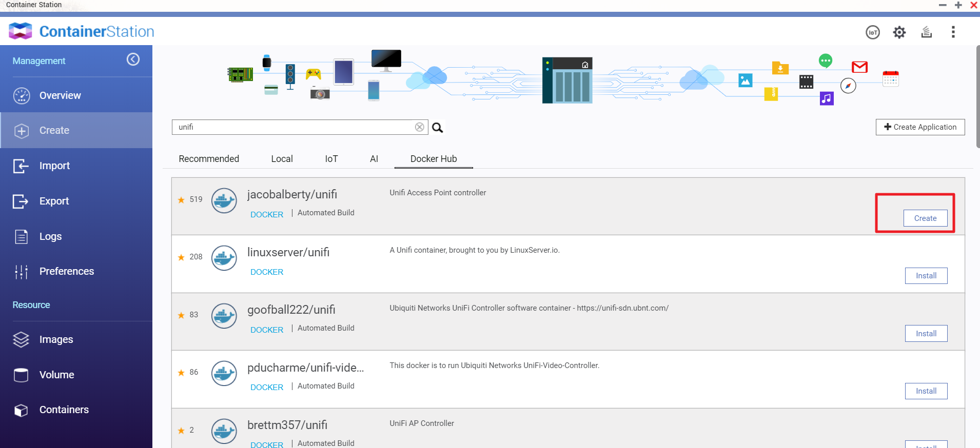
Task: Click the layered stack icon in header
Action: click(926, 32)
